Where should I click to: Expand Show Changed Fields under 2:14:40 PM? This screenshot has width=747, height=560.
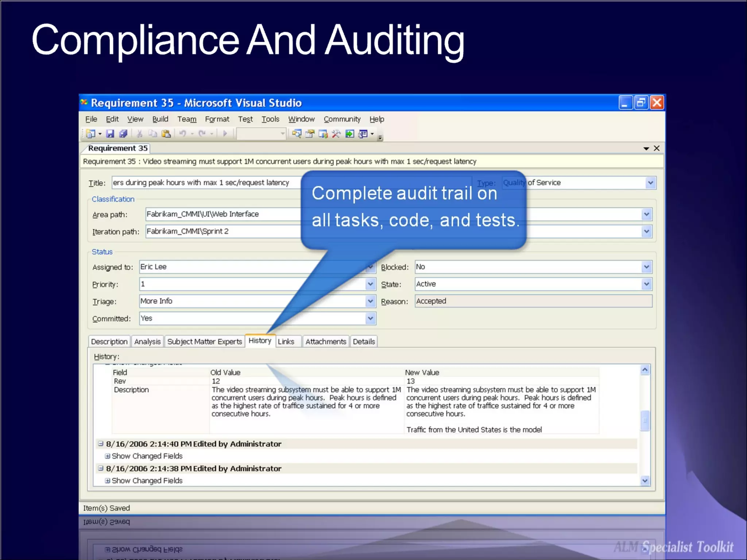click(107, 456)
